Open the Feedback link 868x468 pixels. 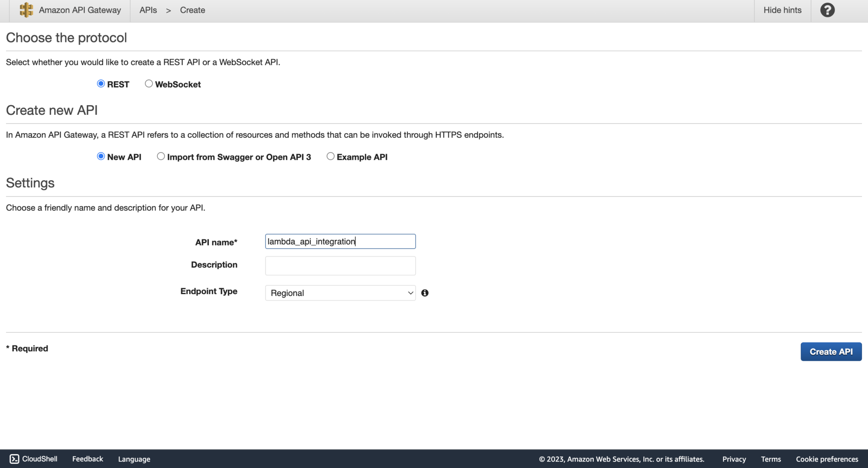[x=87, y=459]
